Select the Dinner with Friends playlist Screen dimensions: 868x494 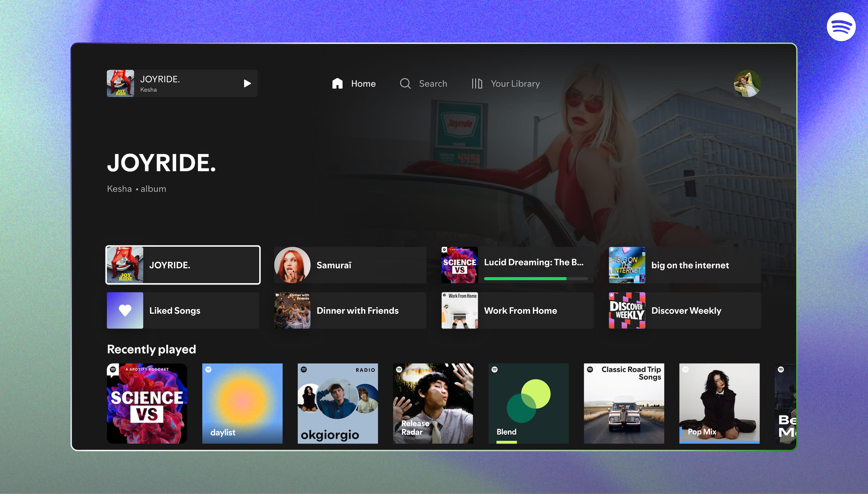pos(349,310)
